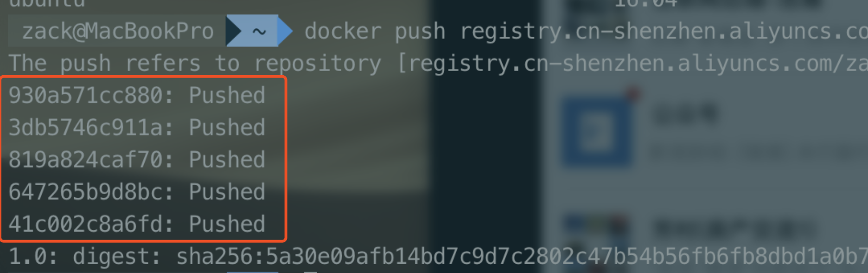
Task: Click the red notification dot on blue icon
Action: click(x=633, y=94)
